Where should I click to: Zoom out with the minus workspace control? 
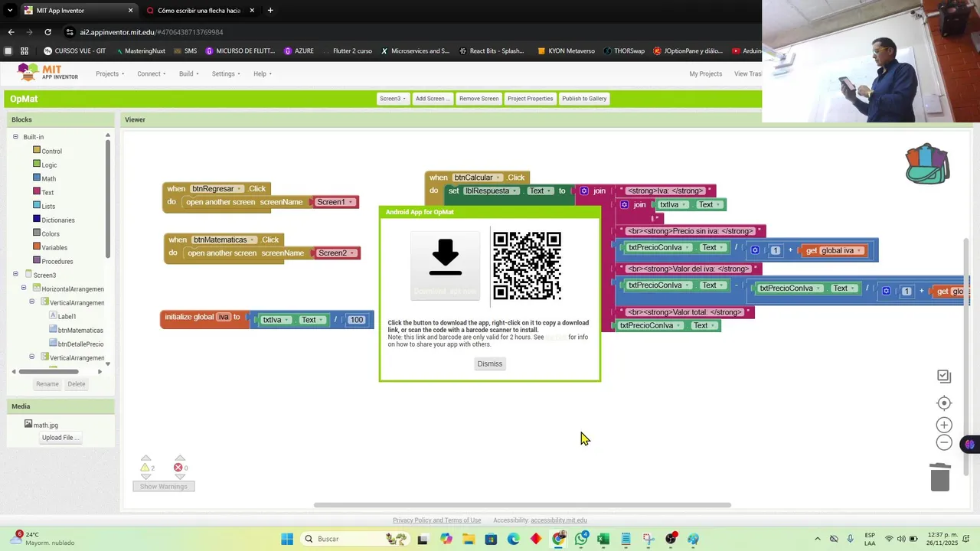click(944, 442)
